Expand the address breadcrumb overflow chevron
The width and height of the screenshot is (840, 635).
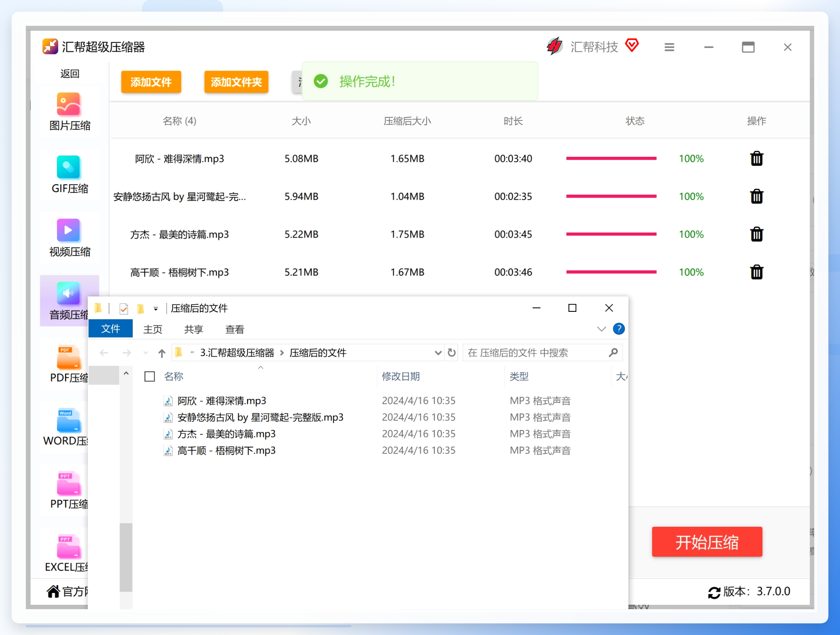point(192,353)
